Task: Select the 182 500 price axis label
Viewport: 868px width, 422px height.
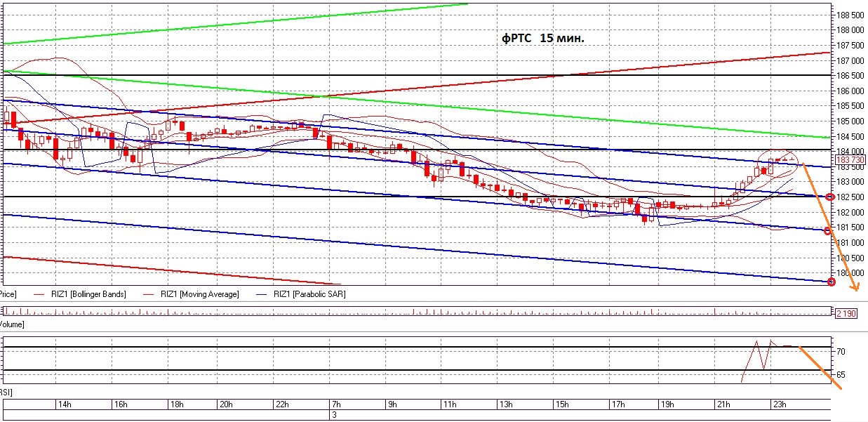Action: [849, 197]
